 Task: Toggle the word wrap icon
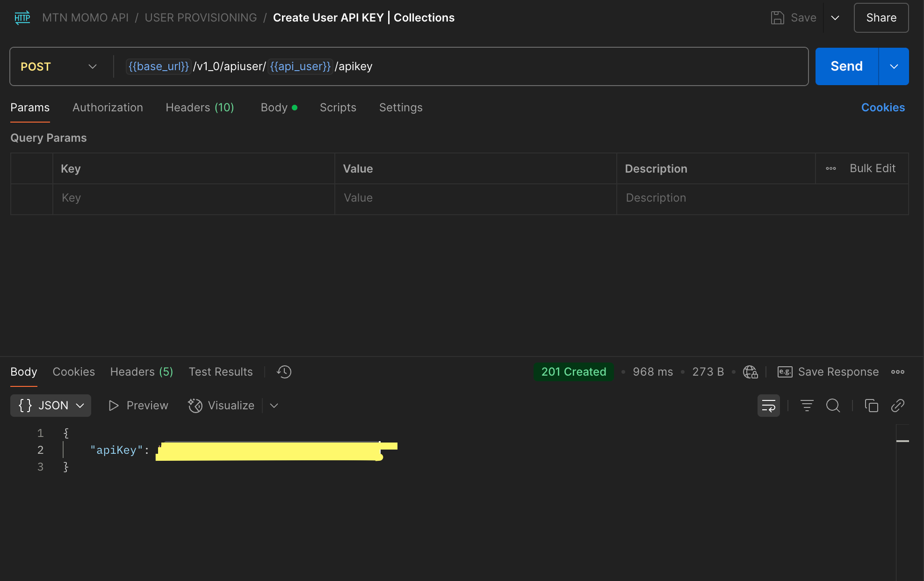point(768,406)
